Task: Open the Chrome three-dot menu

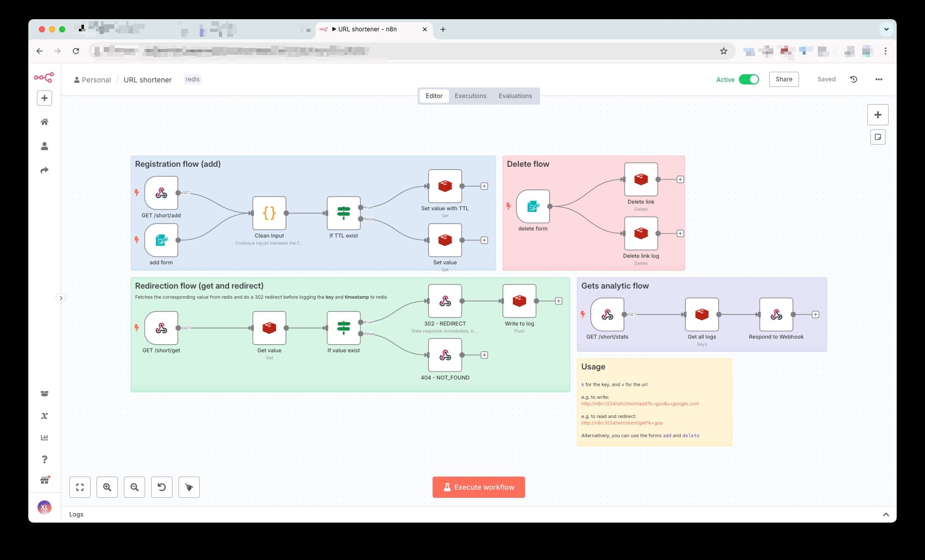Action: click(885, 51)
